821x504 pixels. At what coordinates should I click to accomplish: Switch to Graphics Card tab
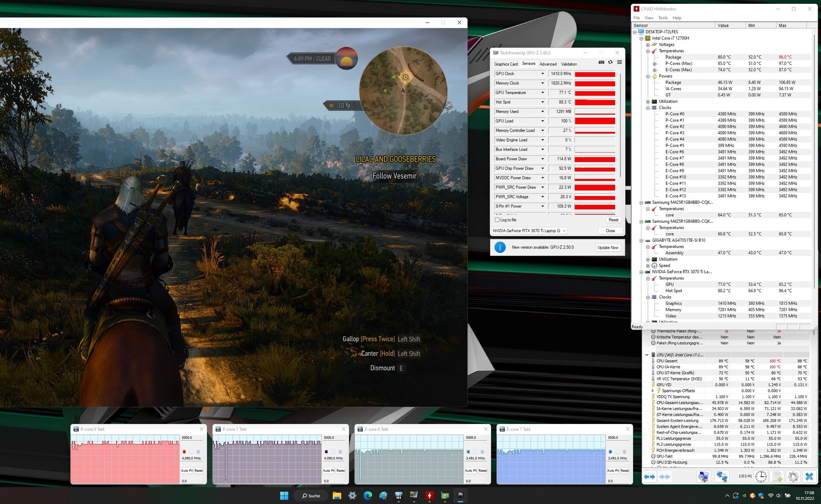pos(506,64)
